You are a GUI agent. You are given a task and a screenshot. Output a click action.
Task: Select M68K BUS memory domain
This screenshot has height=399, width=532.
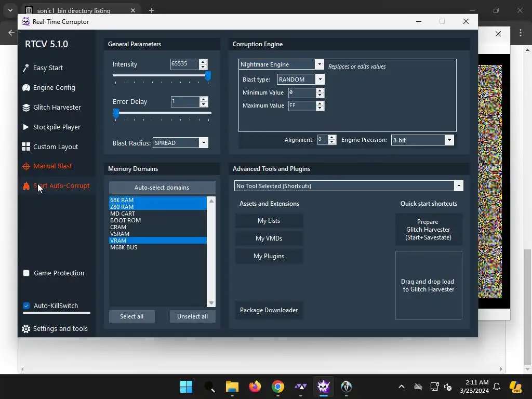point(158,247)
